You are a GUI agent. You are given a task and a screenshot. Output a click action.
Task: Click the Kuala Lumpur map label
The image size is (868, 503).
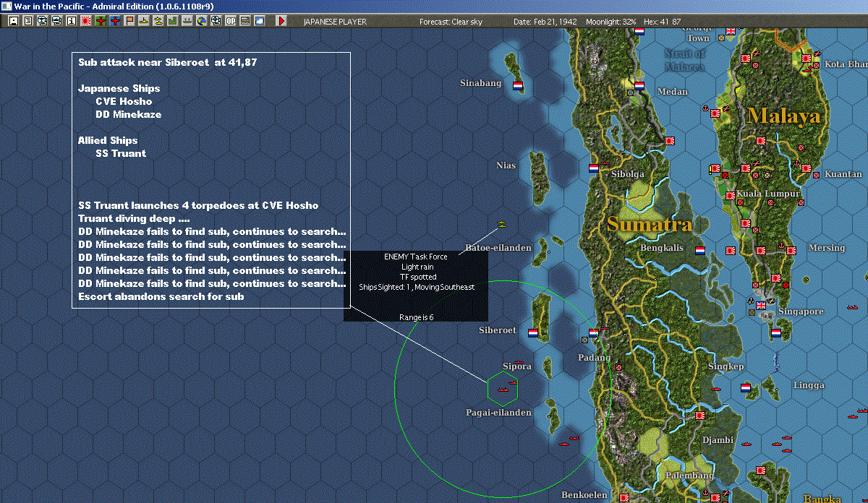point(768,194)
